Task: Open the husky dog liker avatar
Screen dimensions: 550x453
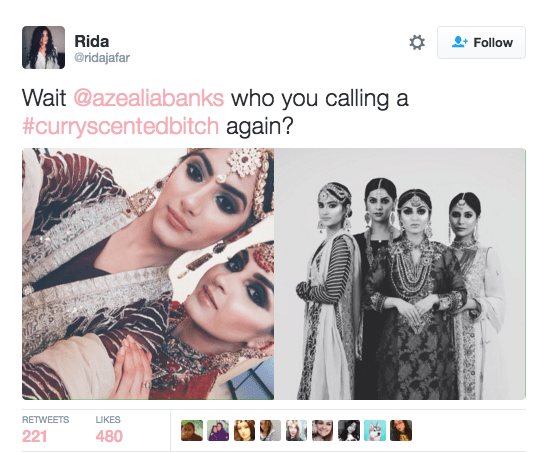Action: (x=375, y=430)
